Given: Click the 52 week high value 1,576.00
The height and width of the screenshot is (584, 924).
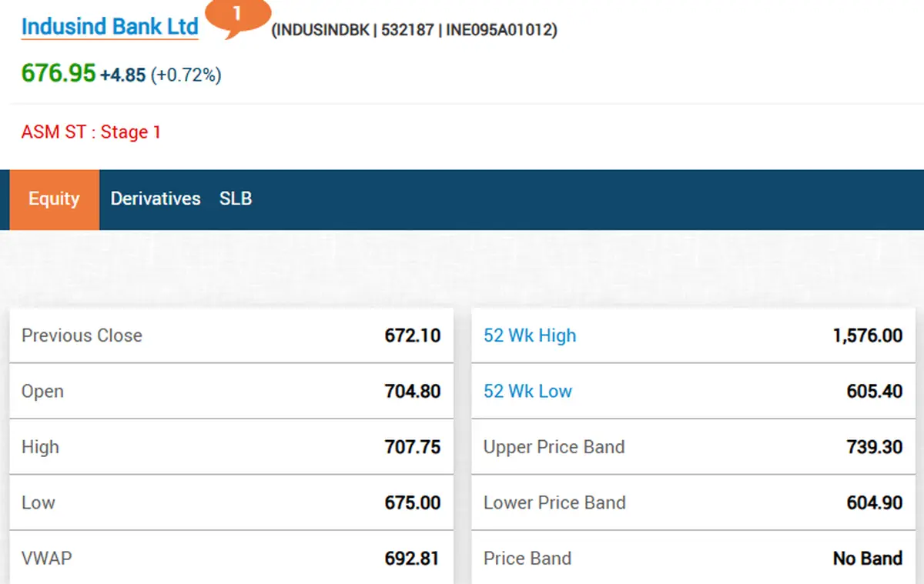Looking at the screenshot, I should tap(868, 335).
